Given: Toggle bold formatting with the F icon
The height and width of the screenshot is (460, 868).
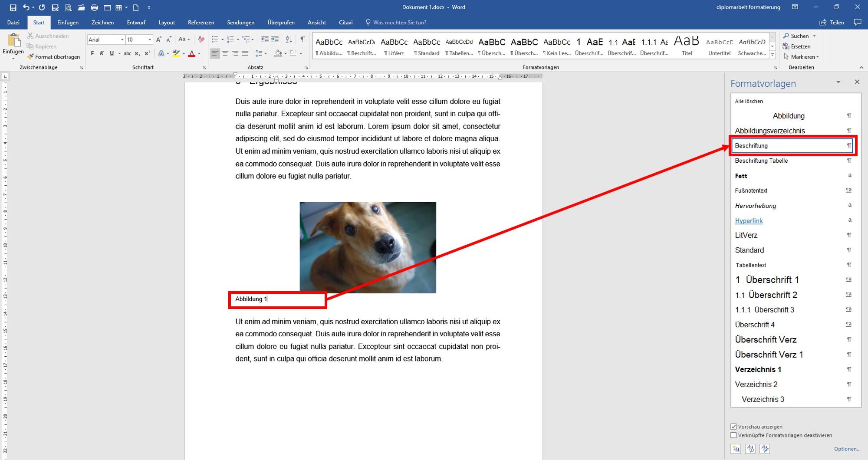Looking at the screenshot, I should (92, 53).
